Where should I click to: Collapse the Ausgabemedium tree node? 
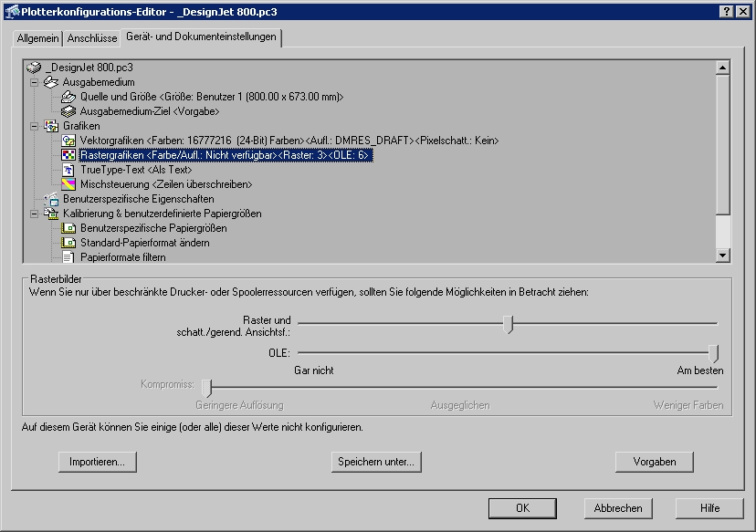[x=34, y=82]
